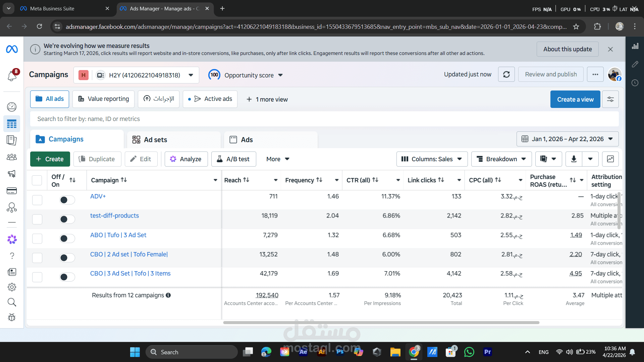Open the clock history icon on right rail
Viewport: 644px width, 362px height.
coord(635,83)
